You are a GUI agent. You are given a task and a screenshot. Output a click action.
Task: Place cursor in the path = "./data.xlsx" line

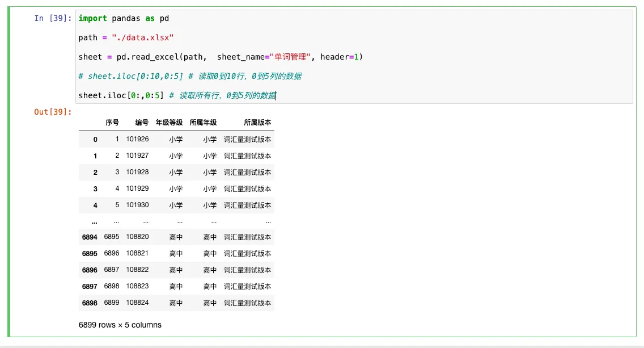pos(126,37)
